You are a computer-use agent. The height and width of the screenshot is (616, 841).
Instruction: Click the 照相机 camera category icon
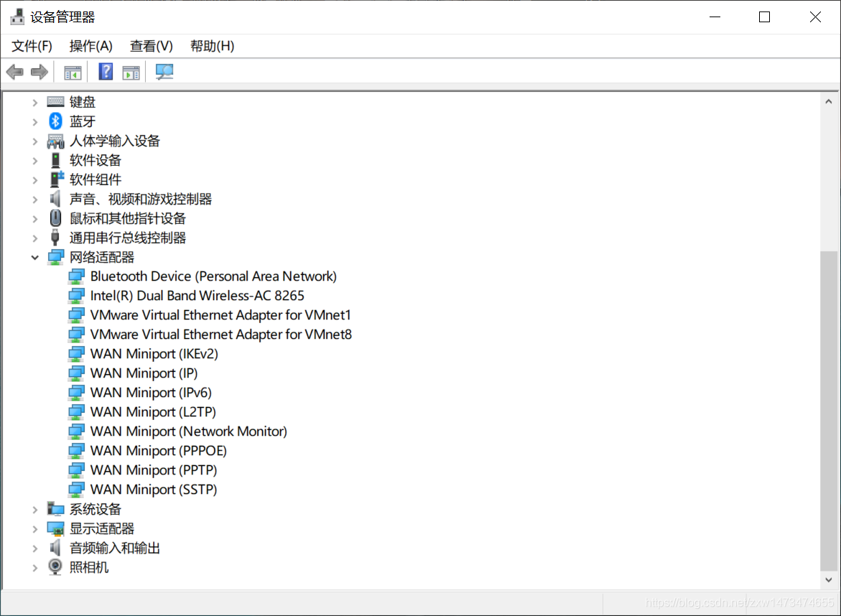coord(55,566)
